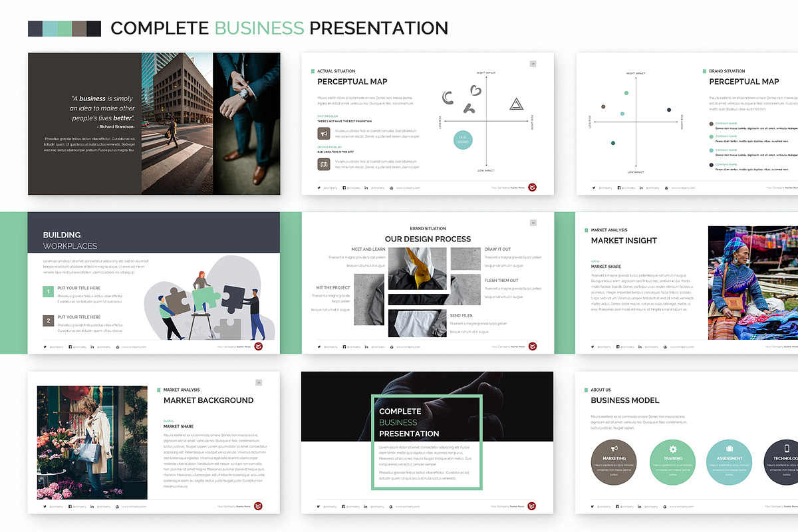Select the dark navy dot on Brand Situation map
Viewport: 798px width, 532px height.
pyautogui.click(x=669, y=110)
